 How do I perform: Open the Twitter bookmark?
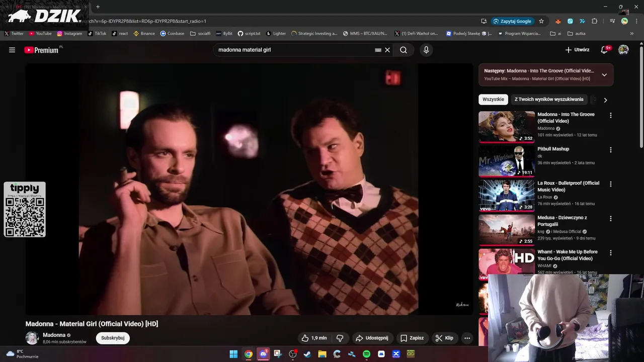(14, 34)
